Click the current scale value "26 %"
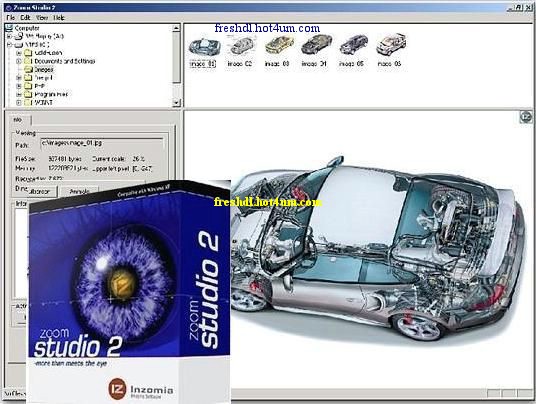This screenshot has width=536, height=404. click(x=139, y=159)
